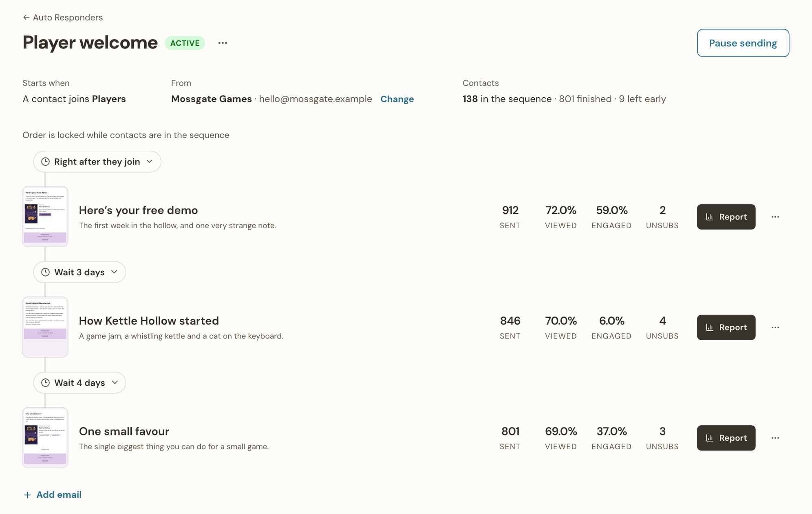Click the Mossgate Games sender name
This screenshot has width=812, height=514.
click(x=211, y=99)
